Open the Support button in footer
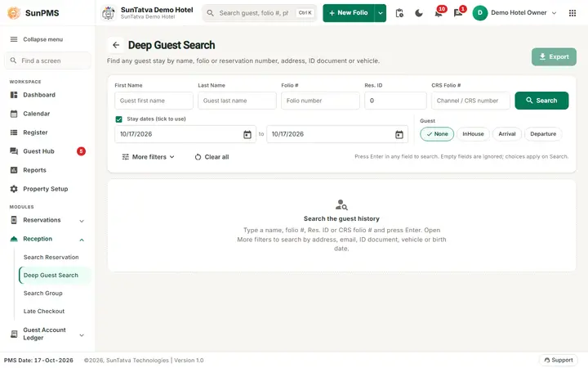This screenshot has height=368, width=588. [559, 360]
